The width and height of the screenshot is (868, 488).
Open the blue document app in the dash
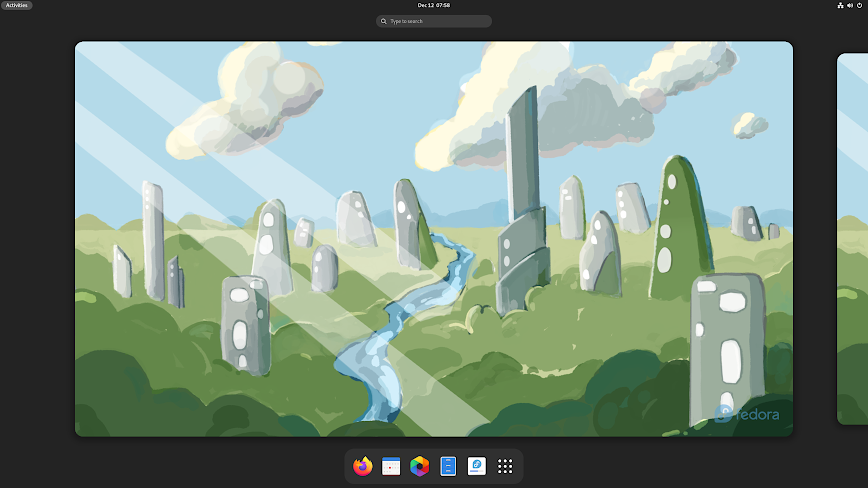click(448, 466)
